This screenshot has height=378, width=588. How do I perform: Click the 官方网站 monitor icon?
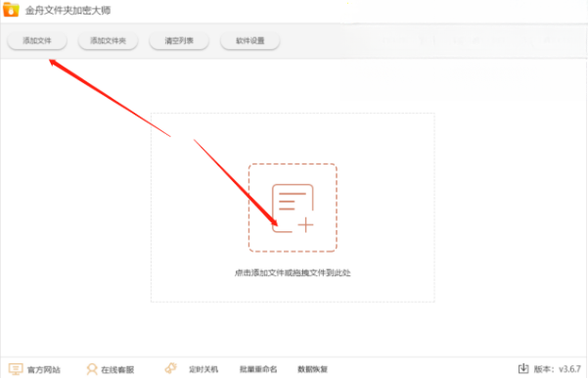coord(16,369)
